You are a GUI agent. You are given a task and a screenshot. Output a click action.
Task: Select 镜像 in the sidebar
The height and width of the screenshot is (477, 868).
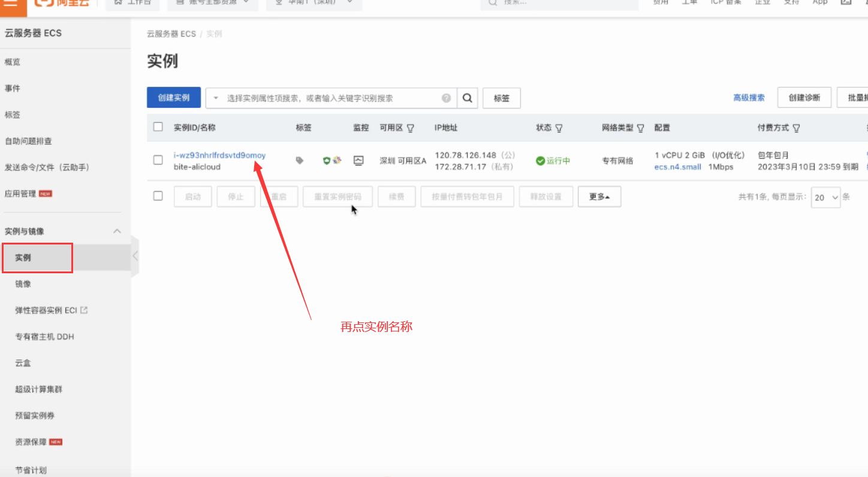click(x=23, y=284)
